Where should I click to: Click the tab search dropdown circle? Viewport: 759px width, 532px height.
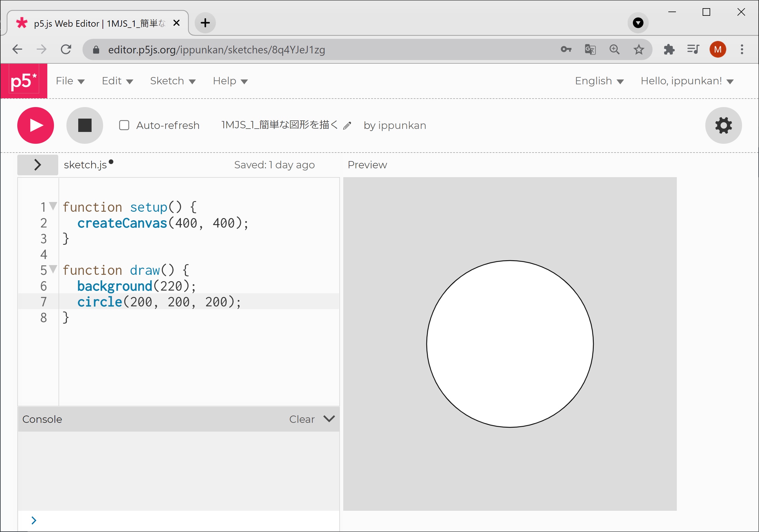pyautogui.click(x=638, y=23)
